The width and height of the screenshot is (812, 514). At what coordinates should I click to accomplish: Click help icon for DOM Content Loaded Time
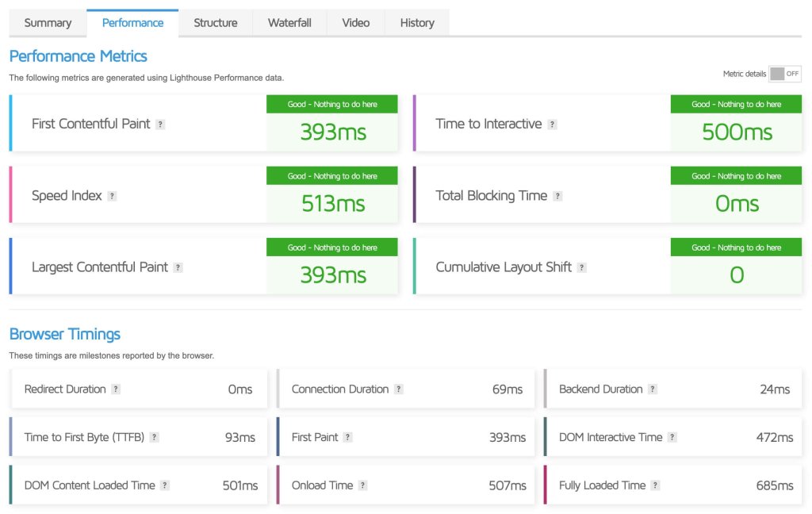pyautogui.click(x=165, y=485)
